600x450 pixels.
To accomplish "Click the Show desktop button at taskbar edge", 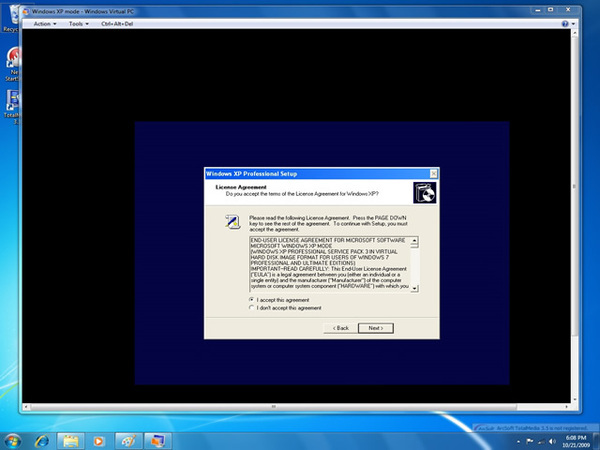I will [596, 441].
